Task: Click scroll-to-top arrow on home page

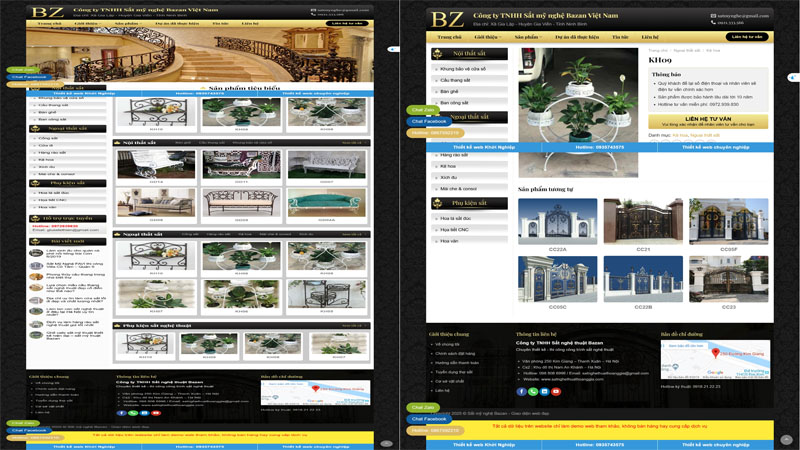Action: tap(386, 443)
